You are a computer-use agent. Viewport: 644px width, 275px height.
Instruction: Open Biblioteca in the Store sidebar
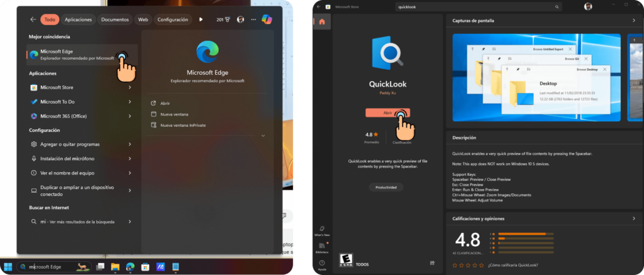pyautogui.click(x=322, y=245)
